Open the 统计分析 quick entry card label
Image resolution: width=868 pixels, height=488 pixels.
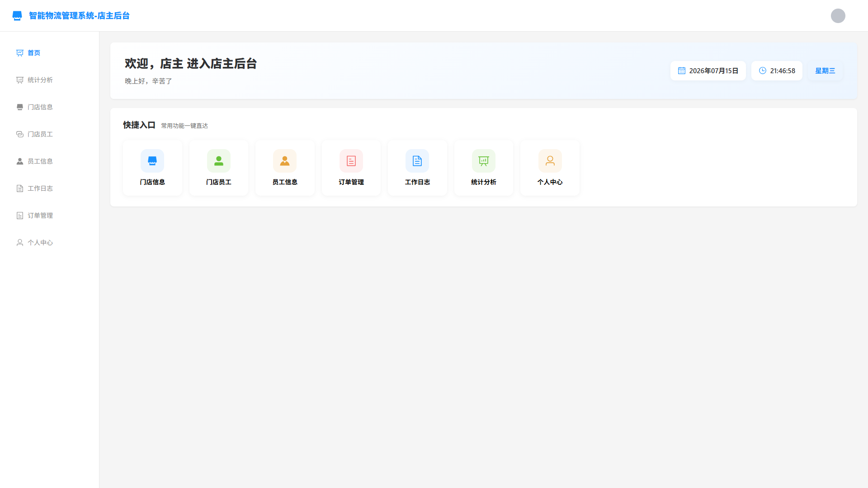(484, 182)
